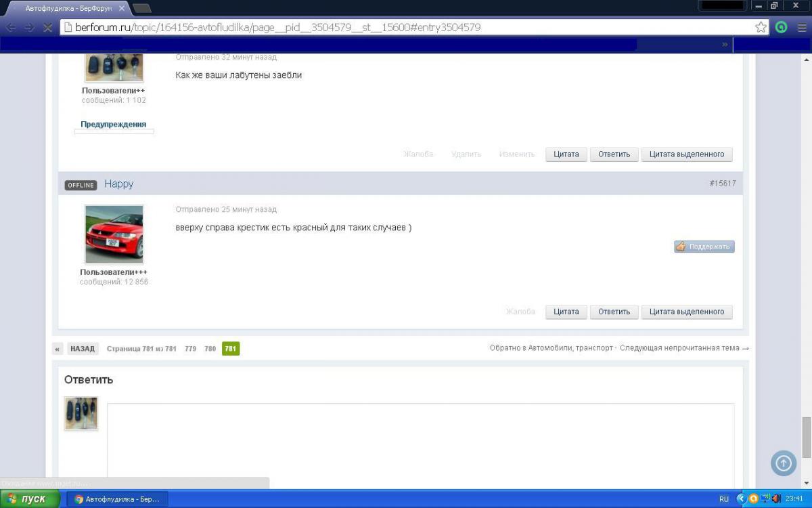
Task: Switch to the Автофлудилка browser tab
Action: point(66,9)
